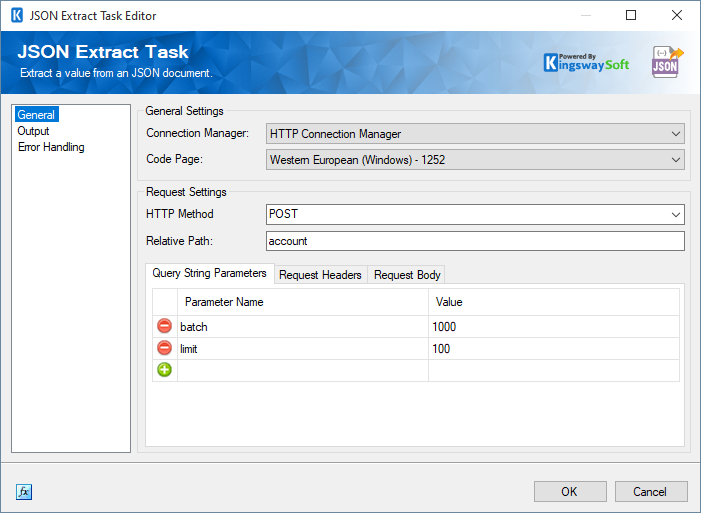
Task: Open the fx expressions editor icon
Action: (x=24, y=492)
